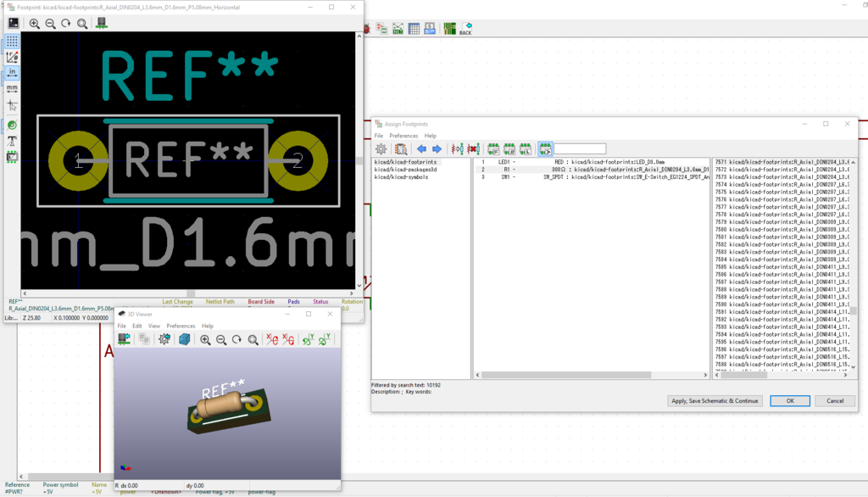Screen dimensions: 868x497
Task: Toggle full-window crosshair cursor shape
Action: [x=12, y=105]
